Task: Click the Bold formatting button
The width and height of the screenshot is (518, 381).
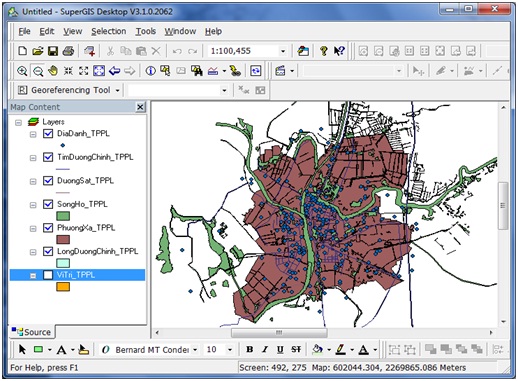Action: [249, 349]
